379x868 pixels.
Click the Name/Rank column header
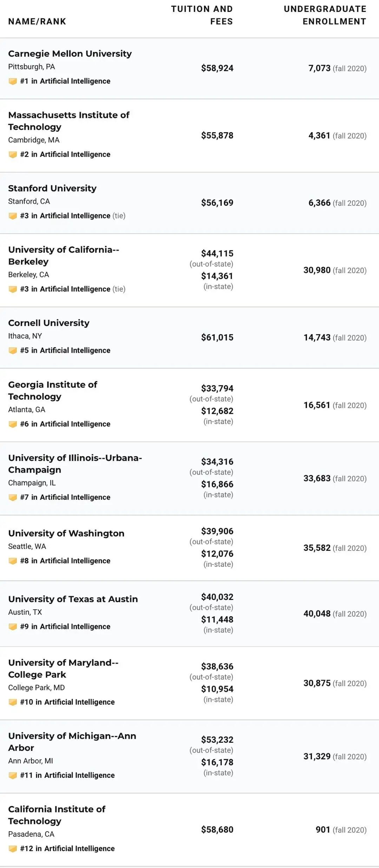37,22
